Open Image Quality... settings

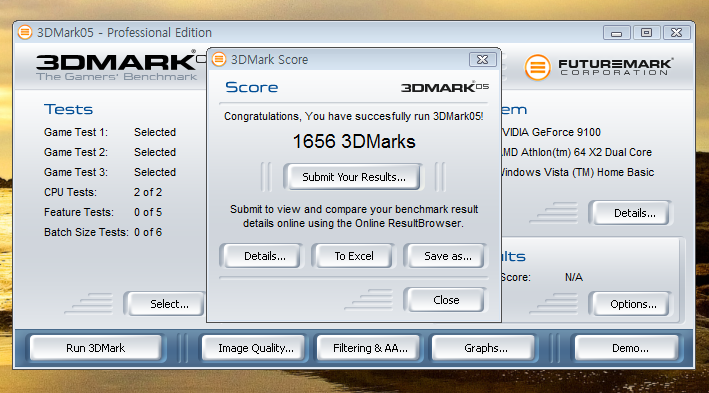(x=255, y=348)
